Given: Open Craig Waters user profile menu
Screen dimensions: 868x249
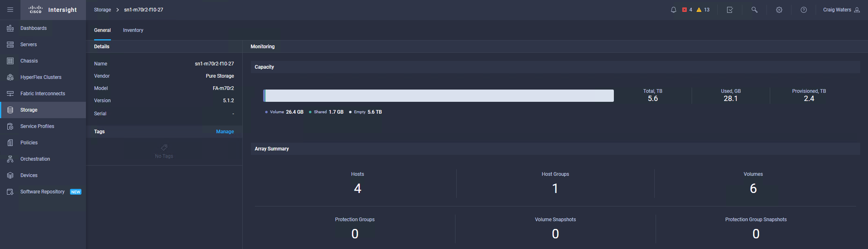Looking at the screenshot, I should tap(841, 10).
